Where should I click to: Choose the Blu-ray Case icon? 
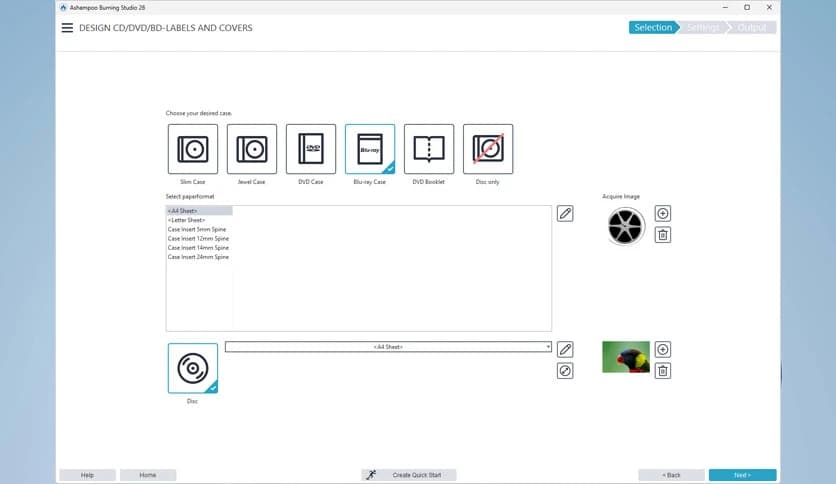(370, 149)
